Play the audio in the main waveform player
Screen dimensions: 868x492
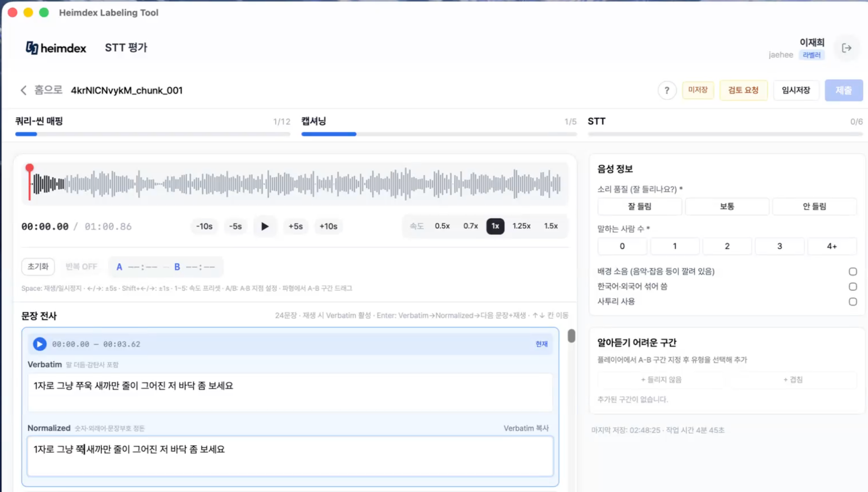(x=265, y=226)
